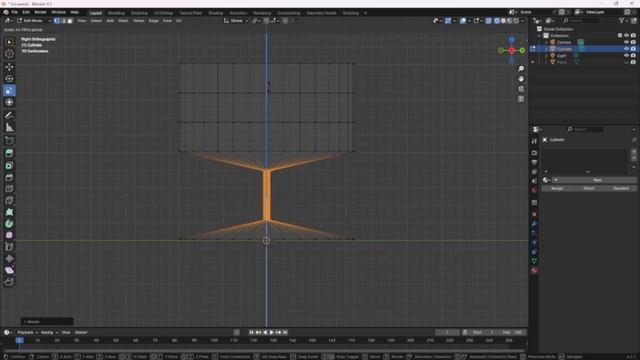This screenshot has height=360, width=640.
Task: Open the File menu
Action: click(14, 12)
